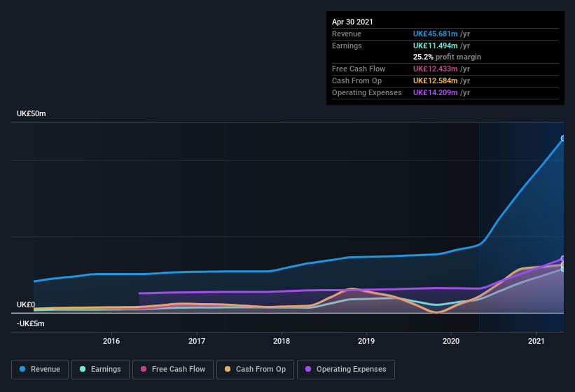Click the 2017 x-axis label
The height and width of the screenshot is (392, 575).
click(x=197, y=341)
